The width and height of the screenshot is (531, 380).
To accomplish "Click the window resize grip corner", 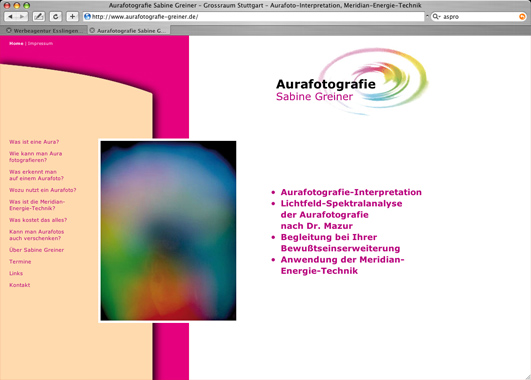I will (528, 377).
